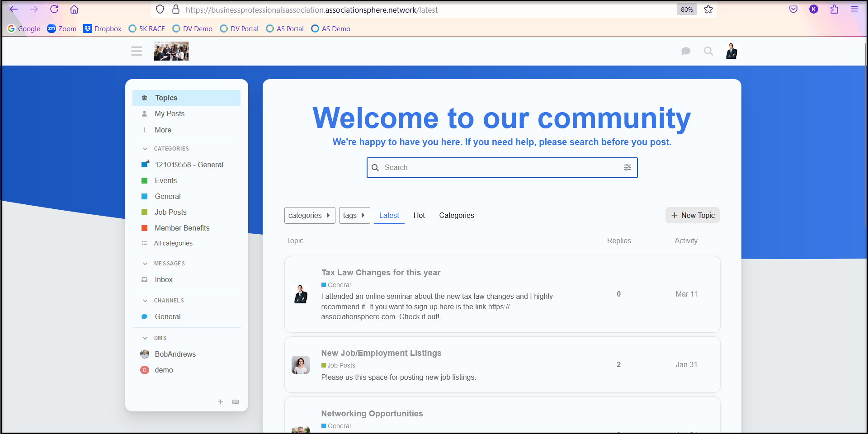Open the Zoom bookmark
The width and height of the screenshot is (868, 434).
pyautogui.click(x=62, y=28)
